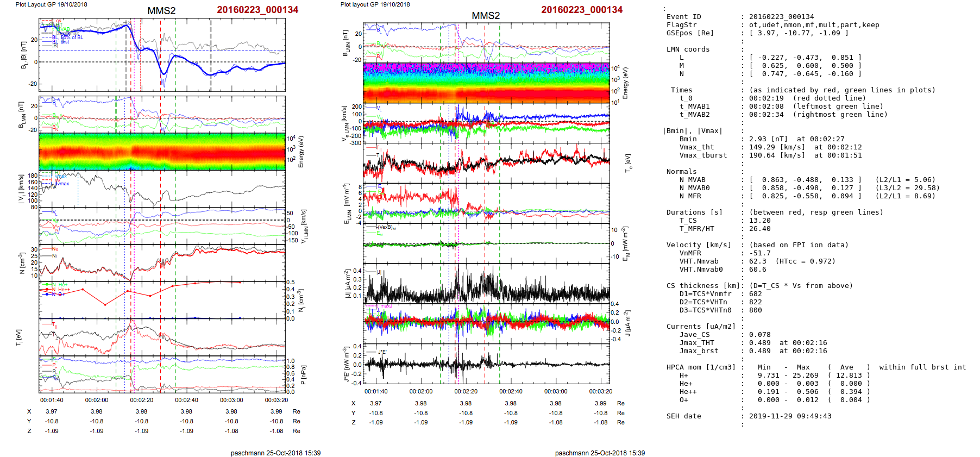980x457 pixels.
Task: Click the Currents [uA/m2] heading
Action: point(700,327)
